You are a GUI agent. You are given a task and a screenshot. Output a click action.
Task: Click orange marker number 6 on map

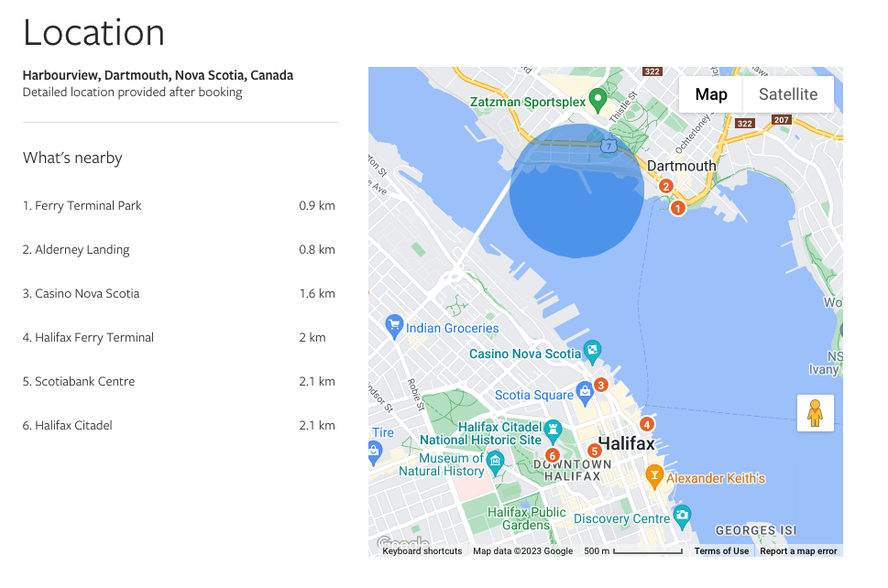click(x=553, y=455)
